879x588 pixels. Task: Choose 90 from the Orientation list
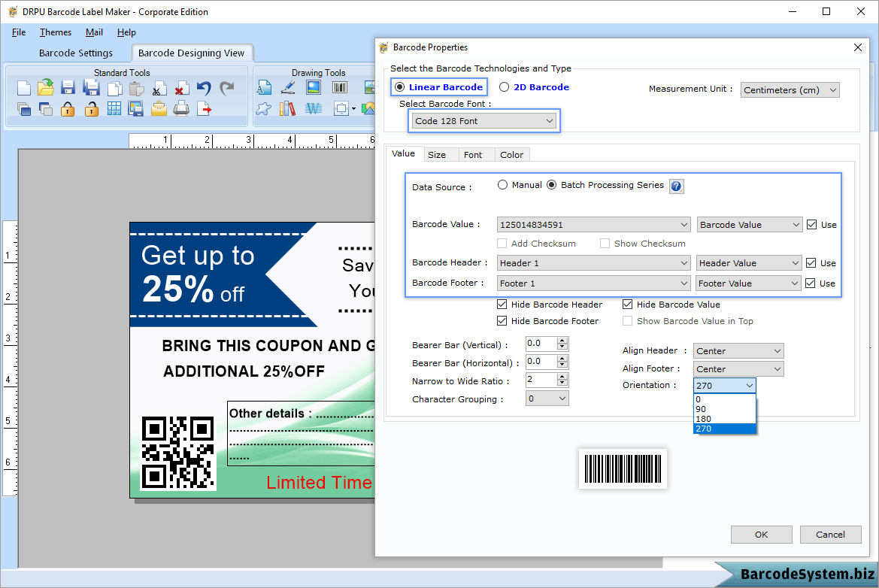[702, 408]
